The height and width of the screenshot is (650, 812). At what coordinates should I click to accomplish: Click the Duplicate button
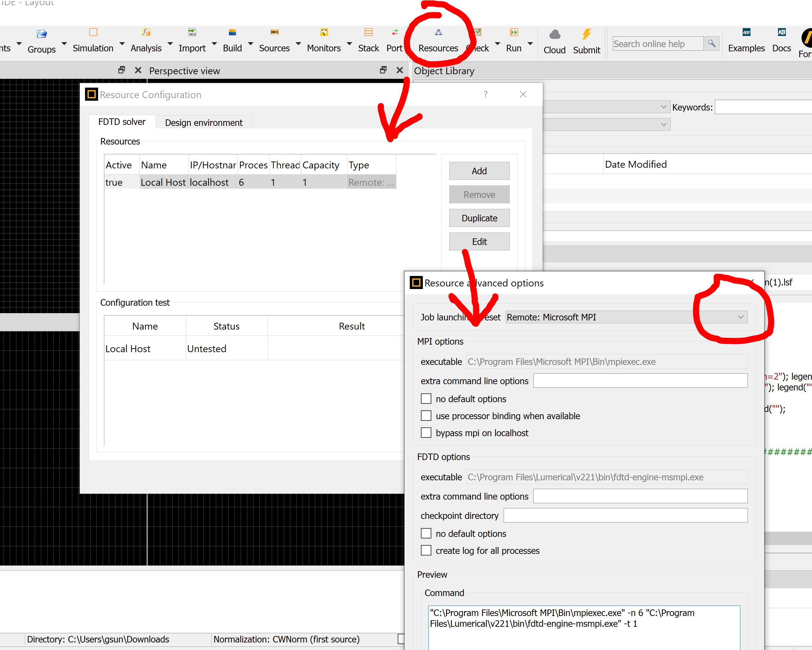479,218
